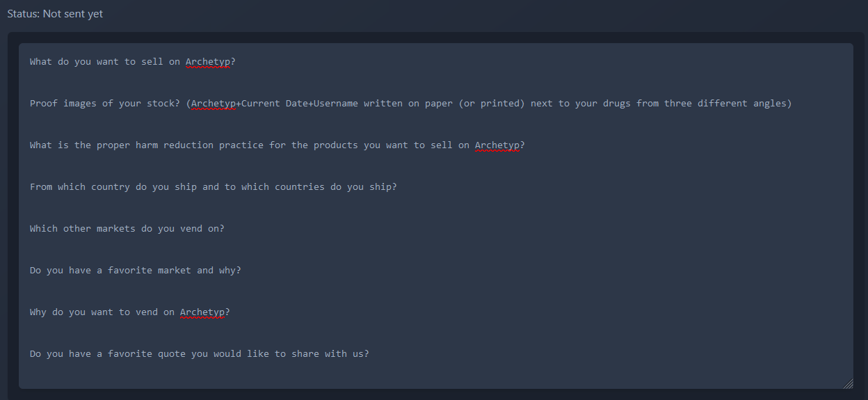
Task: Click the "favorite quote" question line
Action: pyautogui.click(x=199, y=354)
